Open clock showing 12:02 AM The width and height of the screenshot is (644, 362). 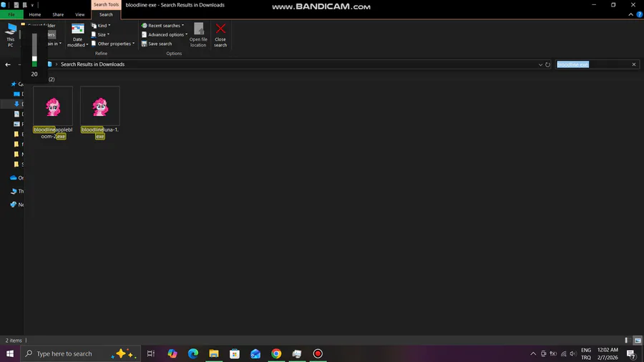coord(608,353)
